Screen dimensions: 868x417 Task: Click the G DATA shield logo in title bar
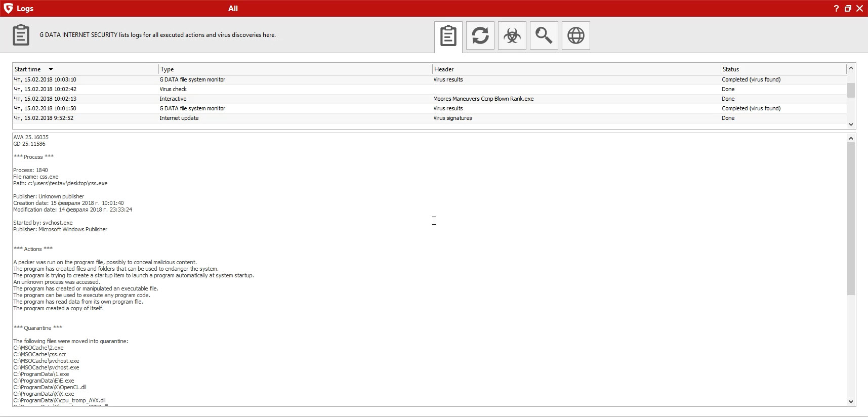8,8
